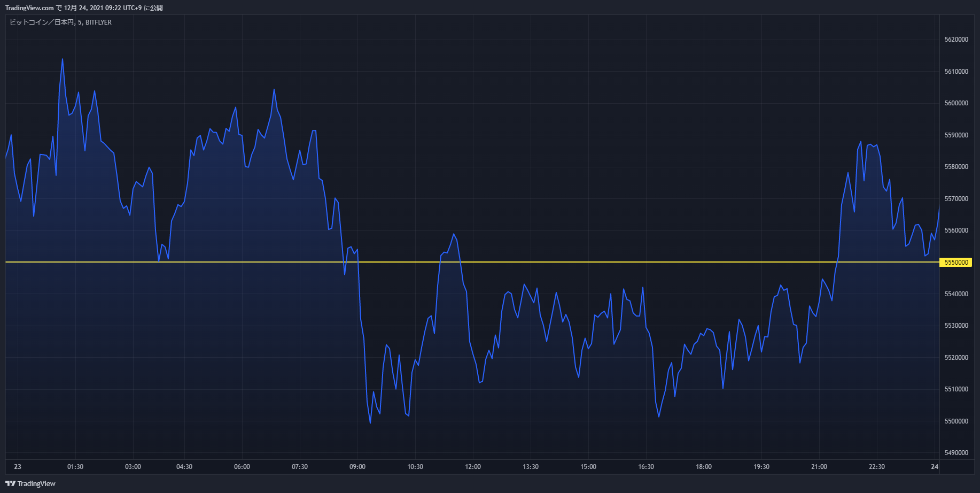Click the 09:00 time axis label
The height and width of the screenshot is (493, 980).
click(x=357, y=467)
